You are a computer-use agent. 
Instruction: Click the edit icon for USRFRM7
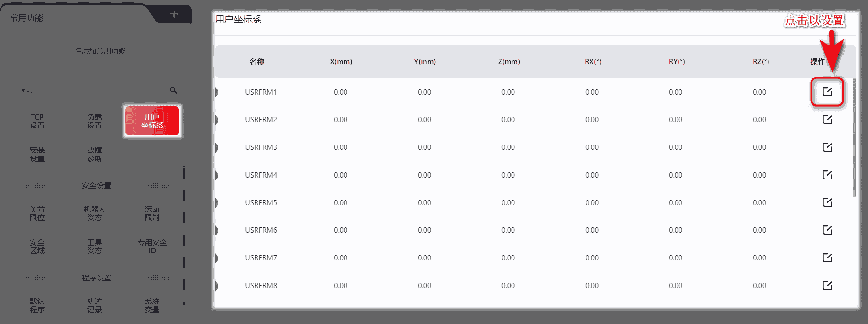[827, 258]
